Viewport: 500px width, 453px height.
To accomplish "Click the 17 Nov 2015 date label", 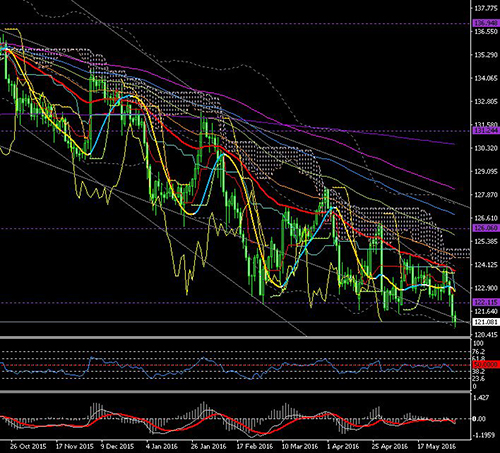I will (x=75, y=446).
